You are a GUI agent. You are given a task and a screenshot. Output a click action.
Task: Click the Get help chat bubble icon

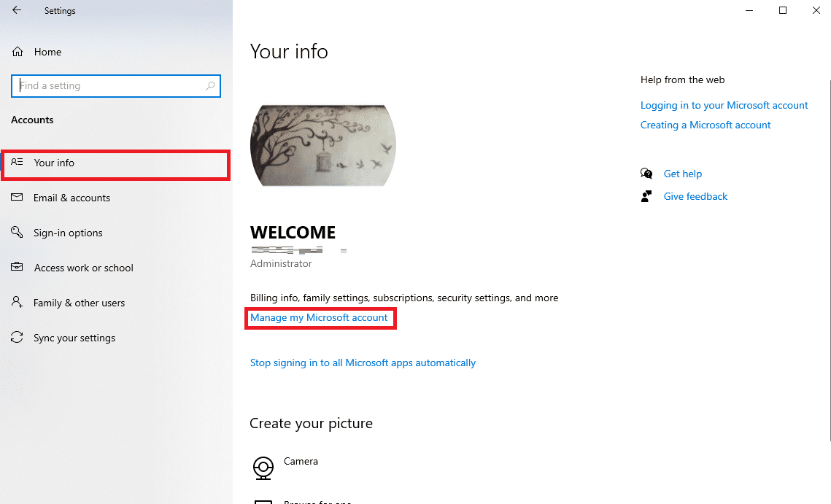click(x=646, y=174)
